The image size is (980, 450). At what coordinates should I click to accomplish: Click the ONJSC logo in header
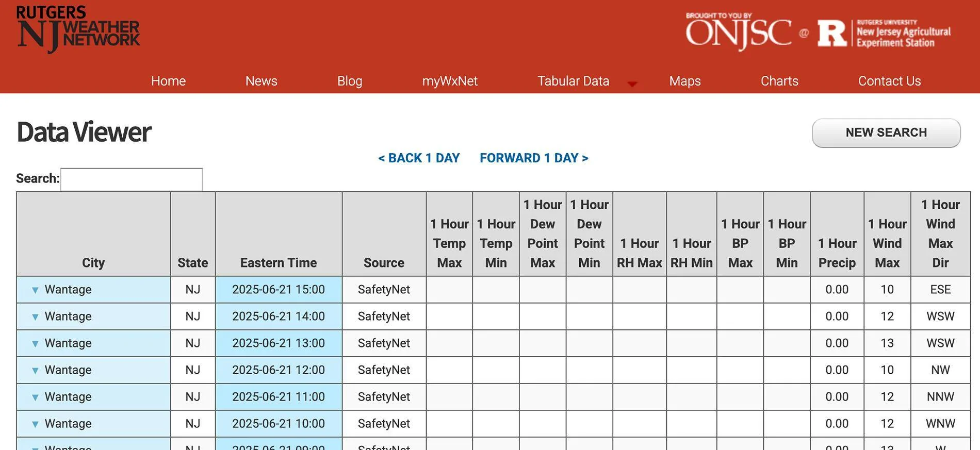pyautogui.click(x=739, y=32)
